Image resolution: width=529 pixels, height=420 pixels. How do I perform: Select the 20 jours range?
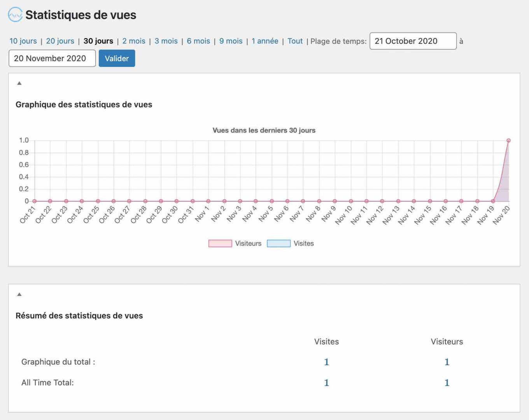(x=60, y=41)
